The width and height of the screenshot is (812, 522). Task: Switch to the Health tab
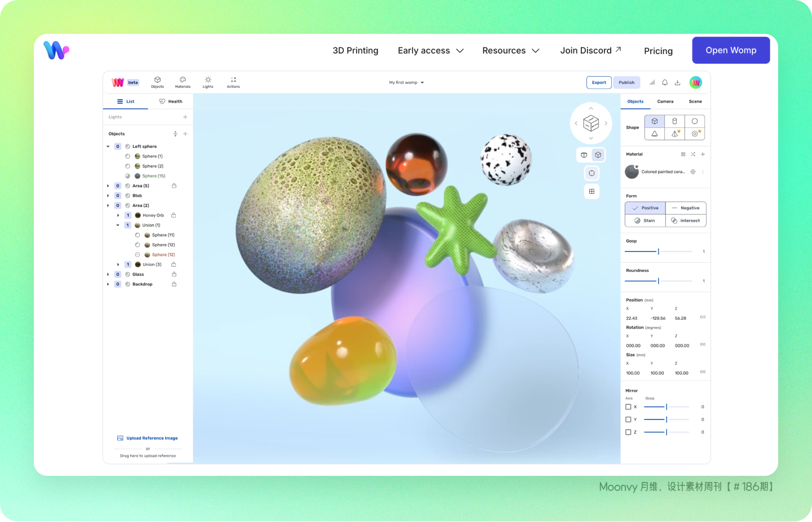click(x=171, y=101)
